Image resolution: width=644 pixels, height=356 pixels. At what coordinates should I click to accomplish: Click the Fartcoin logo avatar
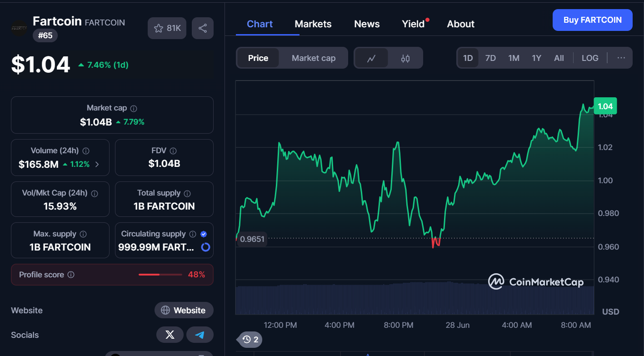click(x=19, y=28)
